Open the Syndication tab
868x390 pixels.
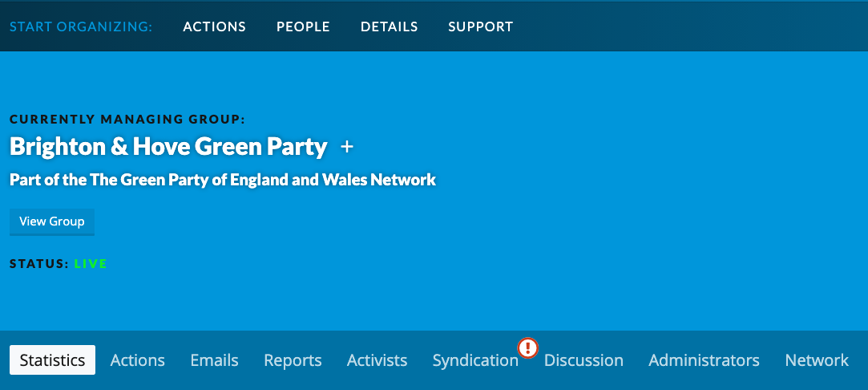[x=475, y=360]
